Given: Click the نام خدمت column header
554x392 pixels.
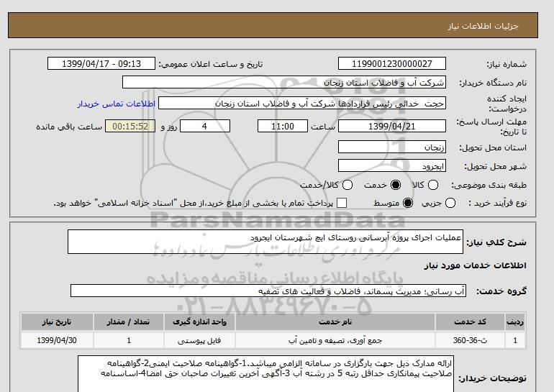Looking at the screenshot, I should click(x=335, y=322).
